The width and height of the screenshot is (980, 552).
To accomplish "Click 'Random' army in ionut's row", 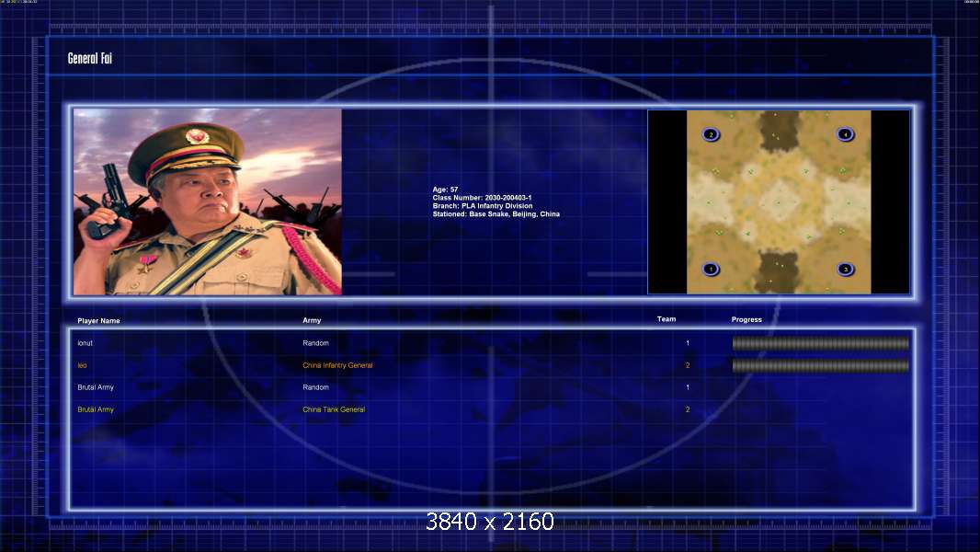I will 315,343.
